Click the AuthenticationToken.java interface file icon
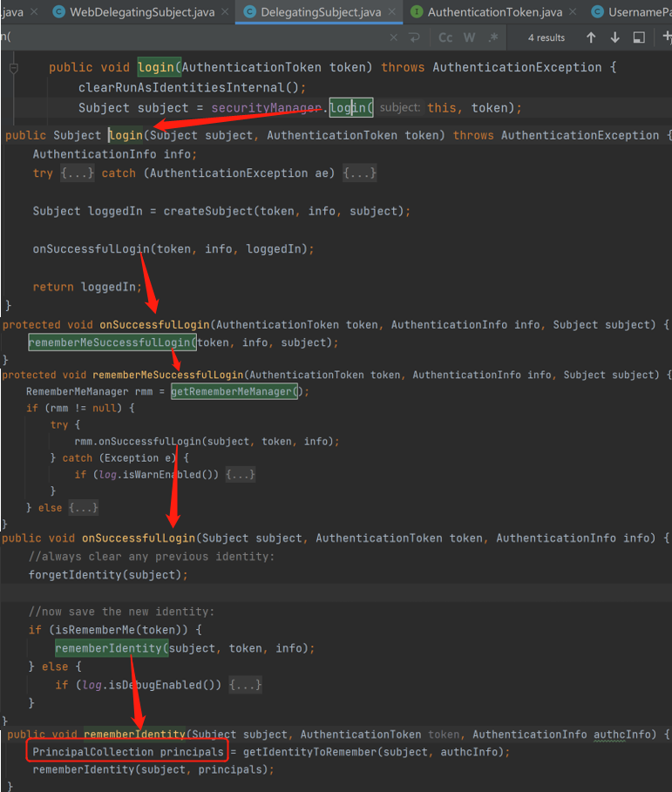The width and height of the screenshot is (672, 792). 417,12
